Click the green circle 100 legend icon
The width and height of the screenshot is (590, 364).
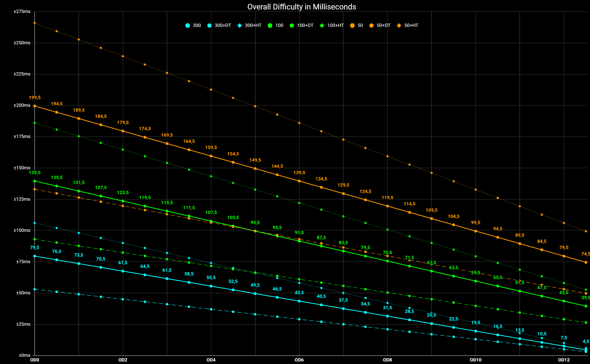270,26
